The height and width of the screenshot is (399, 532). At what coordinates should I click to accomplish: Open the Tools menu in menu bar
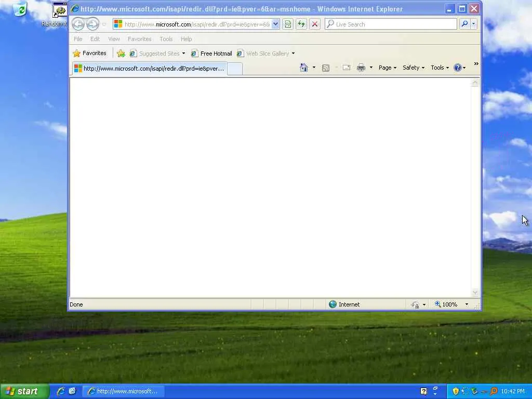tap(166, 39)
